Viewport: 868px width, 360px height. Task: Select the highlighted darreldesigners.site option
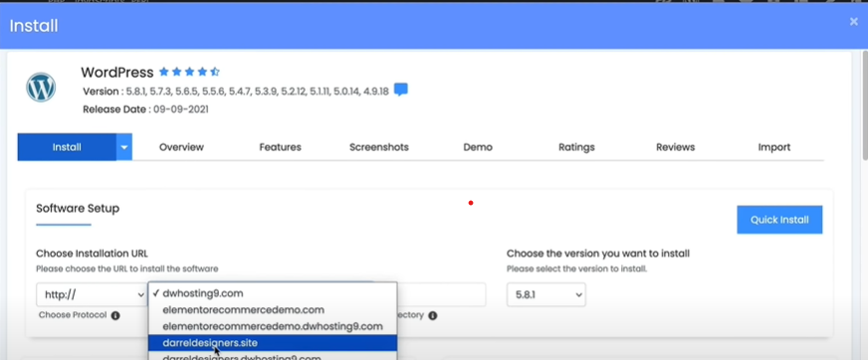click(273, 343)
